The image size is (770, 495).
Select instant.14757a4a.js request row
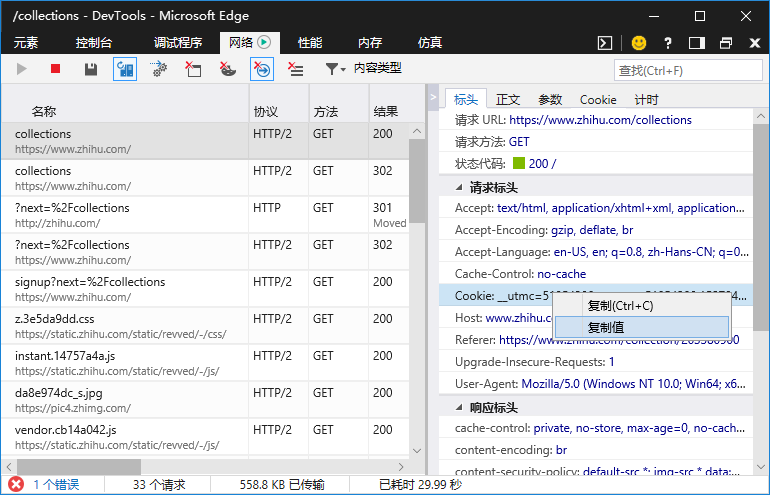205,363
